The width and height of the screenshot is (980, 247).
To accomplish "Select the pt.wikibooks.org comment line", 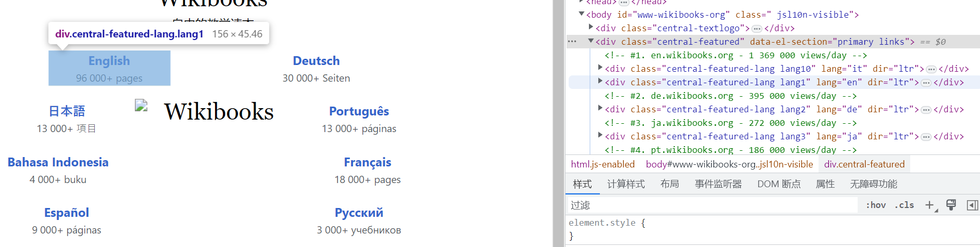I will [730, 150].
